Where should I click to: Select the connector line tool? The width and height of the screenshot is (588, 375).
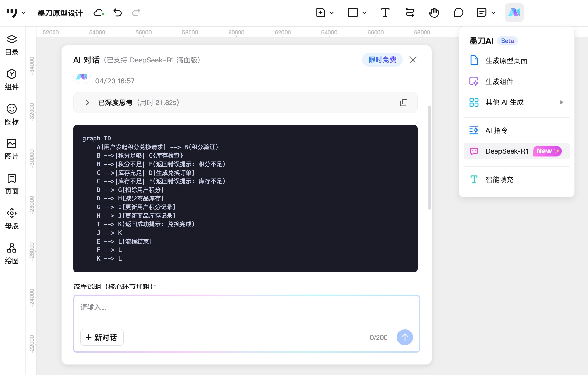pyautogui.click(x=410, y=13)
